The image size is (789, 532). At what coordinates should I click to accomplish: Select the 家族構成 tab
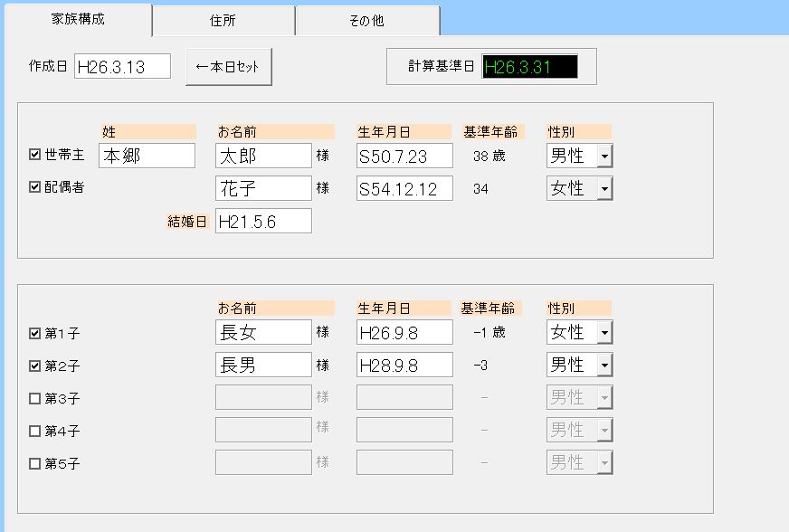[77, 19]
